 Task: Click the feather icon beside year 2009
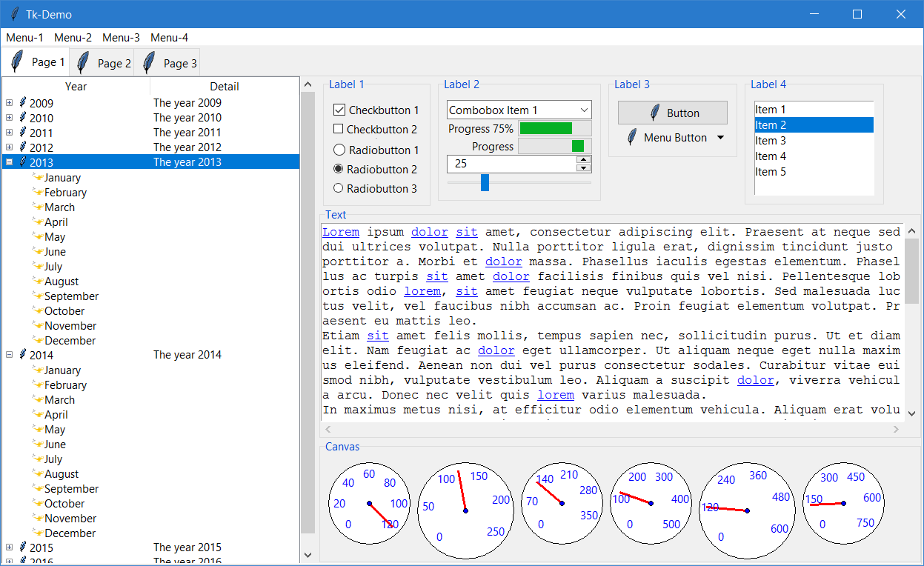click(x=23, y=103)
